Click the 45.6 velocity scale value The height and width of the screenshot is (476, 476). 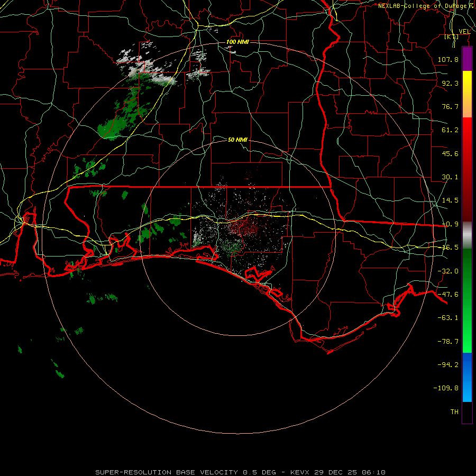pos(450,153)
